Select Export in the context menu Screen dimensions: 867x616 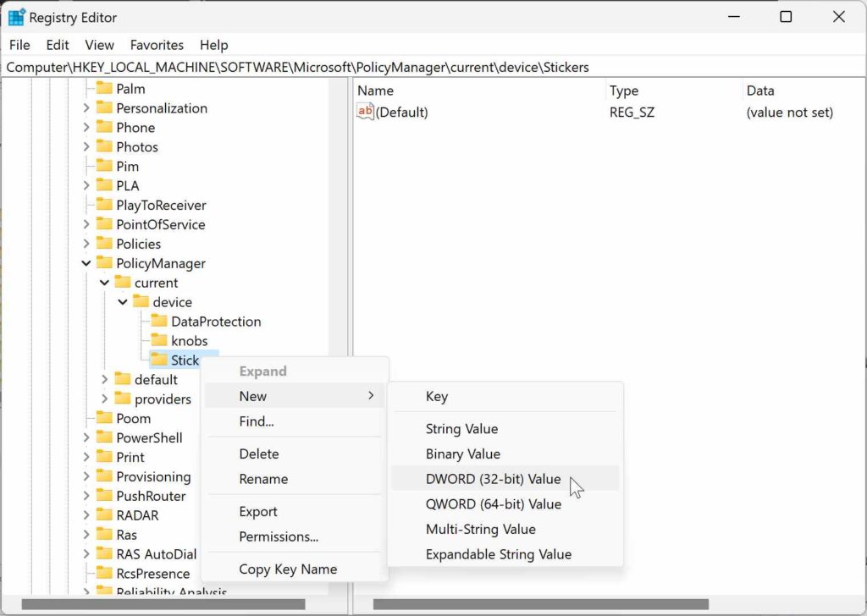pyautogui.click(x=294, y=511)
